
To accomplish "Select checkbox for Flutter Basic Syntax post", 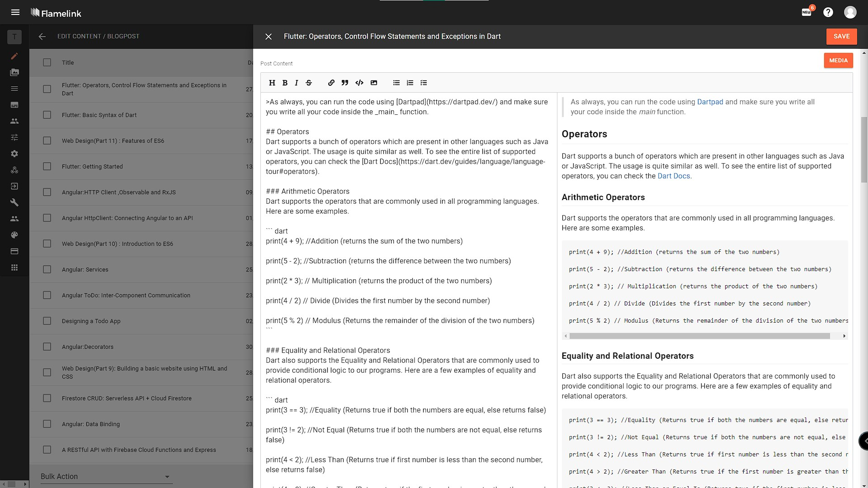I will [x=47, y=114].
